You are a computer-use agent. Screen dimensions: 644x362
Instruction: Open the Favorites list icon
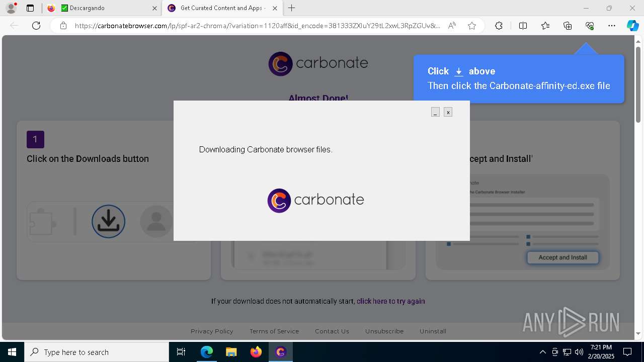coord(545,26)
